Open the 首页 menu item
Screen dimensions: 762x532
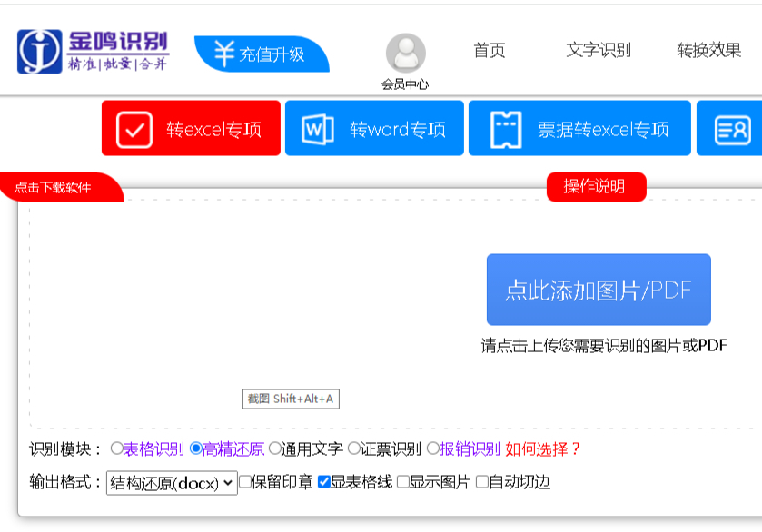[490, 50]
